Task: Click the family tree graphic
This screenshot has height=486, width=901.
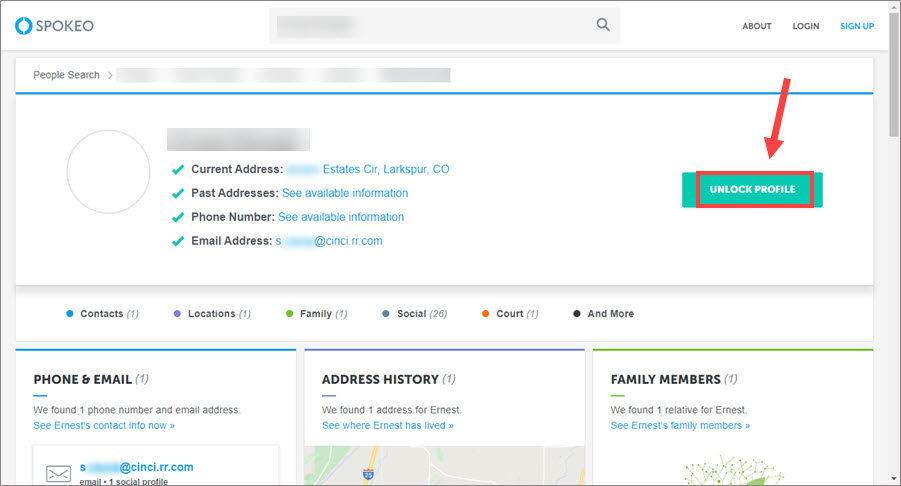Action: [x=733, y=471]
